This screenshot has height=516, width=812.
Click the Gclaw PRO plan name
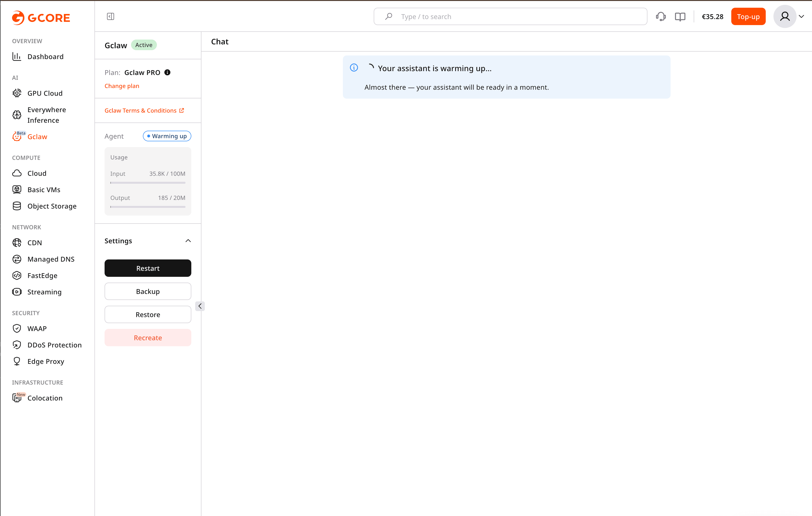pyautogui.click(x=142, y=73)
